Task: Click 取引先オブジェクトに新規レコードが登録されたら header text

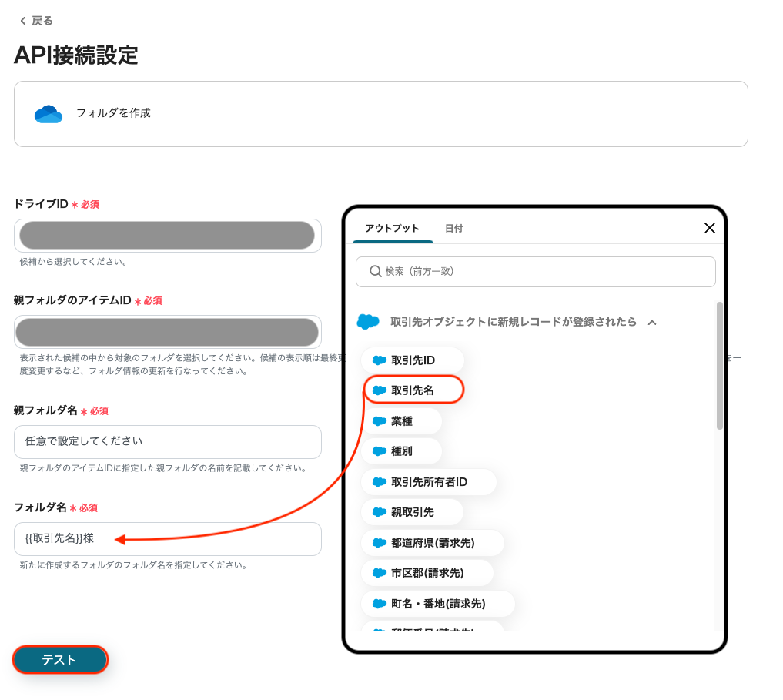Action: 514,321
